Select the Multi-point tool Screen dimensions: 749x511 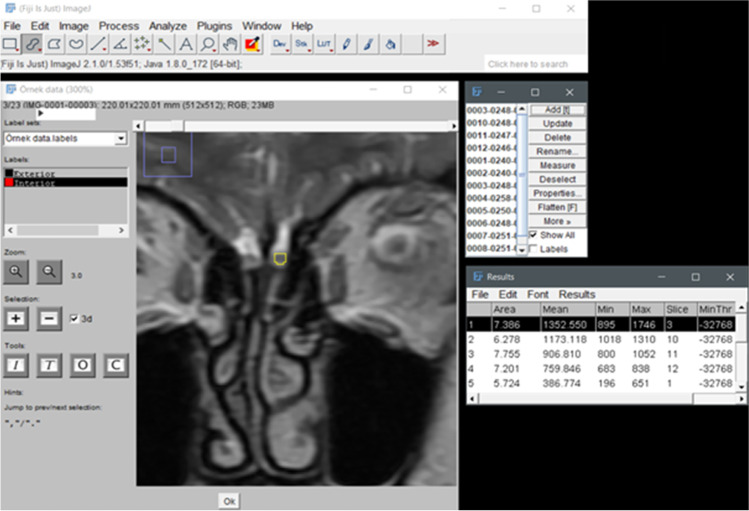coord(142,44)
